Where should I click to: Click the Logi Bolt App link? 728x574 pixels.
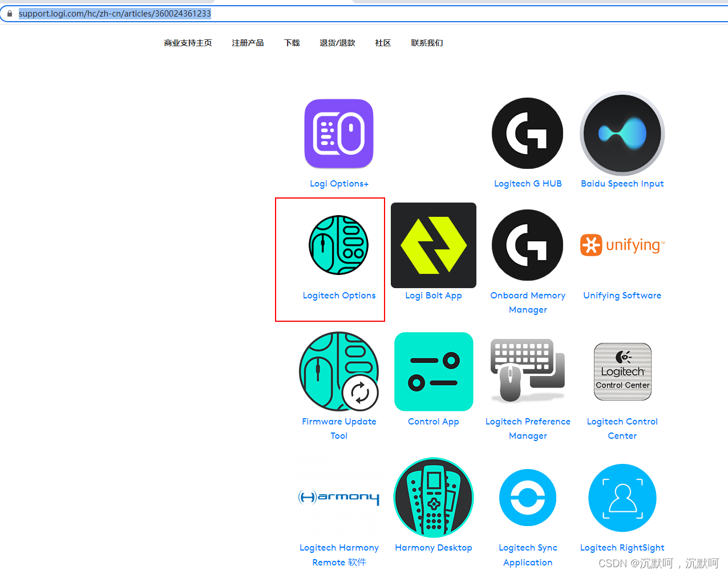434,296
